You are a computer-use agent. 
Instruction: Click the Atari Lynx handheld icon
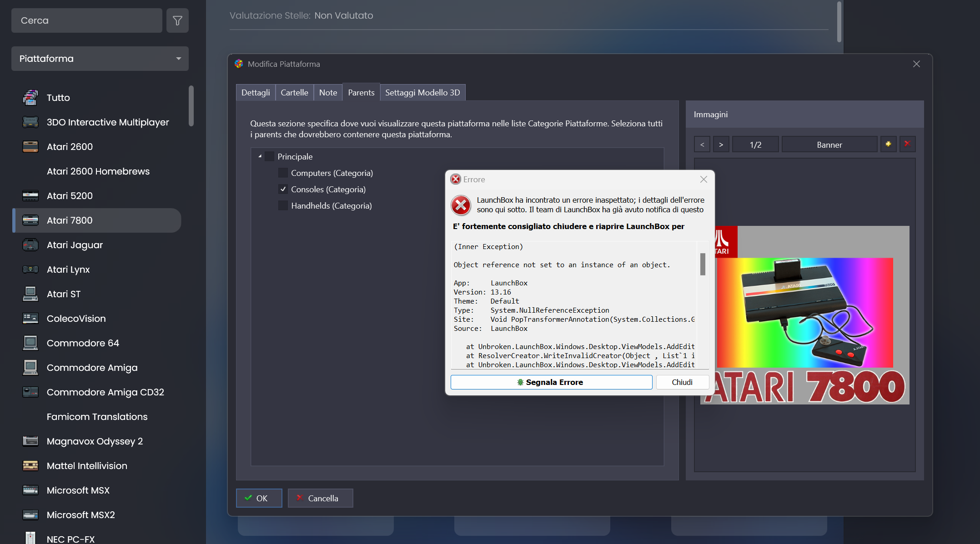(30, 270)
